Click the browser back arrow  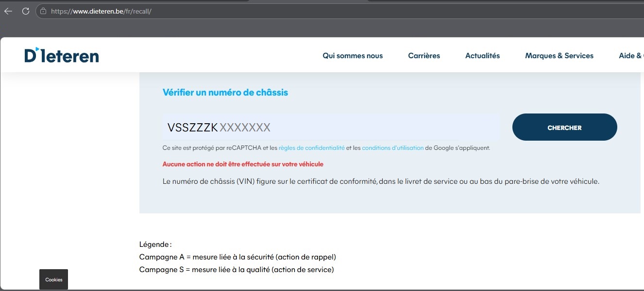click(x=8, y=11)
